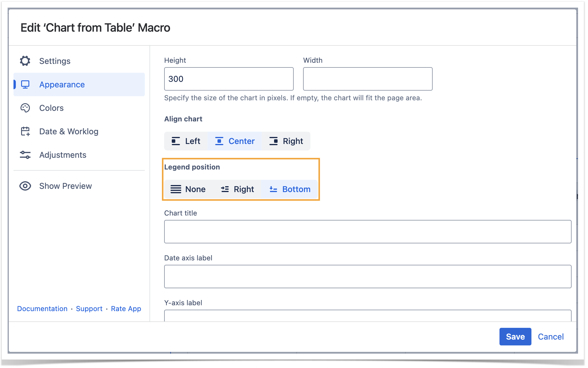Cancel editing the macro

coord(550,337)
